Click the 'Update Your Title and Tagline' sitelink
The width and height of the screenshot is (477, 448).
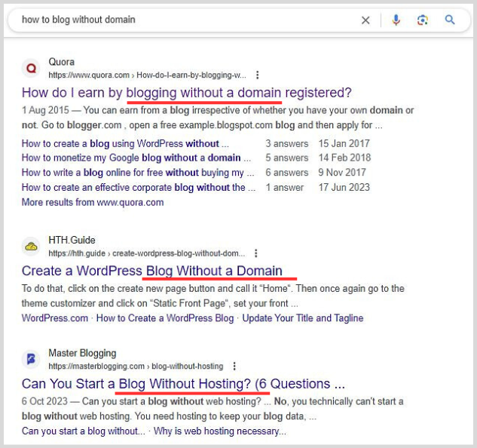pyautogui.click(x=303, y=318)
